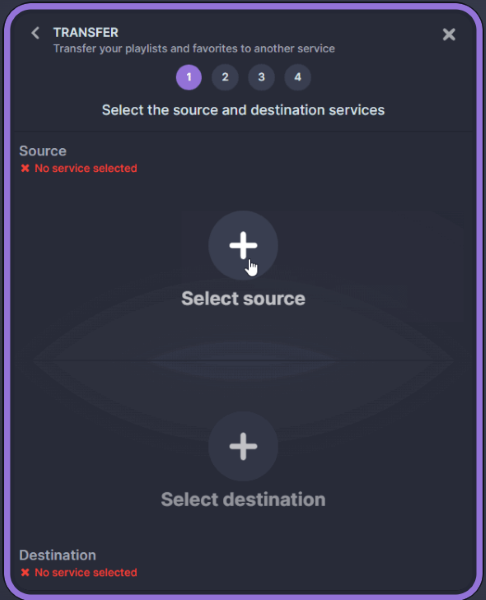Jump to step 2 circle
The image size is (486, 600).
click(225, 77)
